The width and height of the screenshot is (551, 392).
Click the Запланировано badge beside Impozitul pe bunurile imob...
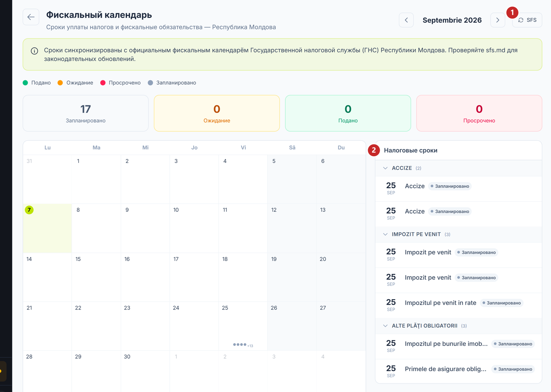click(x=513, y=344)
